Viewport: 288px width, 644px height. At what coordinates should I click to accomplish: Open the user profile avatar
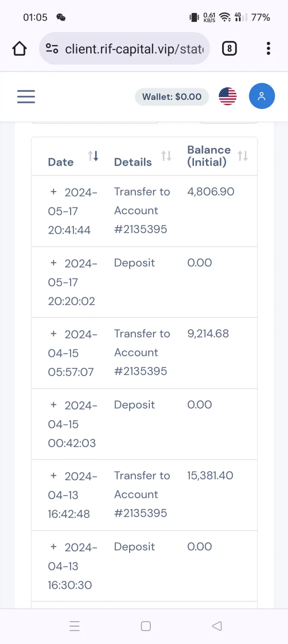pyautogui.click(x=262, y=97)
